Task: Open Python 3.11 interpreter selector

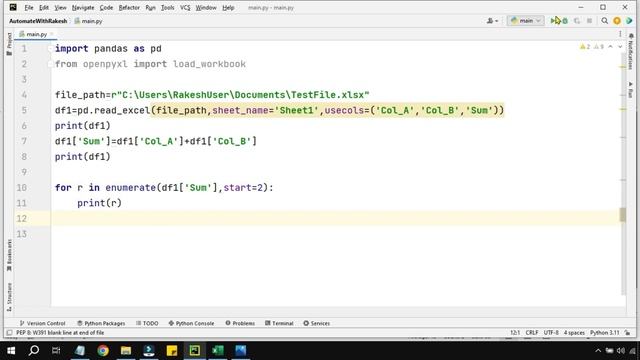Action: [x=604, y=333]
